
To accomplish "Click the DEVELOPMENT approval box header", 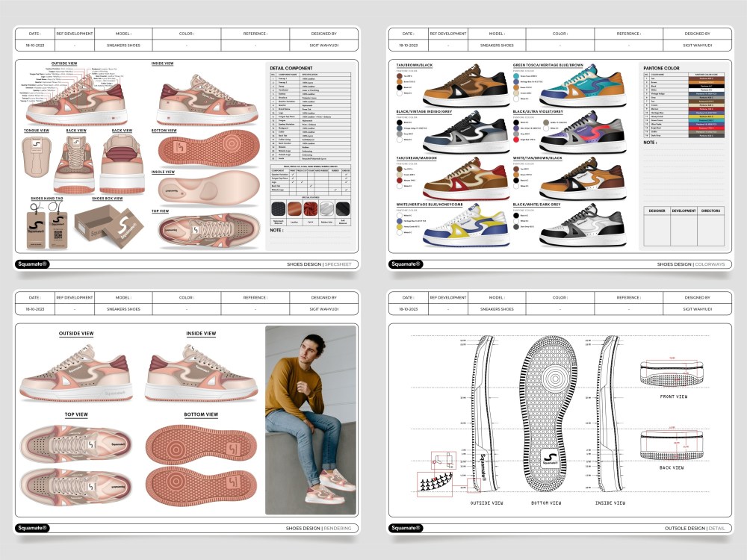I will point(684,211).
